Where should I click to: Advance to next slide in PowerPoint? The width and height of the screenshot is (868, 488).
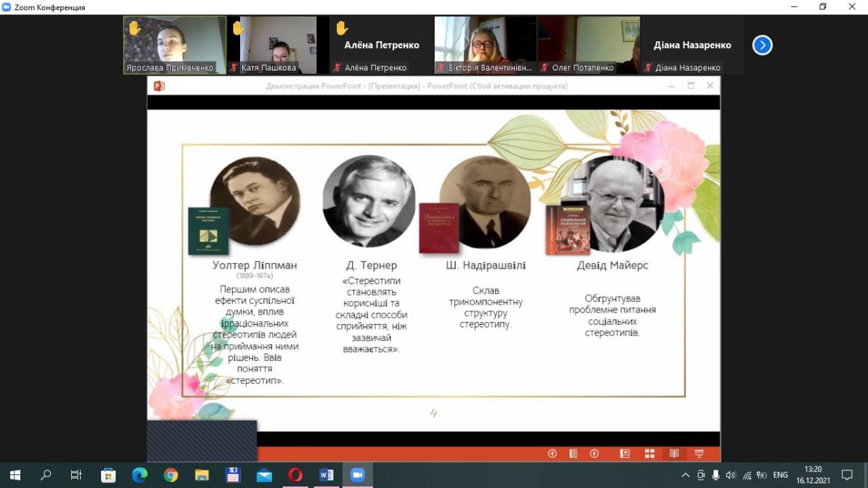pyautogui.click(x=594, y=454)
